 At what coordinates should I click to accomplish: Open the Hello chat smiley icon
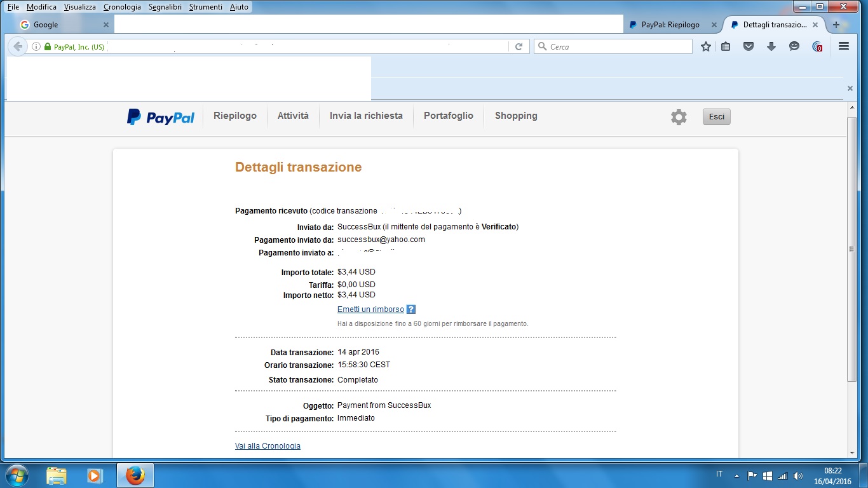pyautogui.click(x=794, y=46)
